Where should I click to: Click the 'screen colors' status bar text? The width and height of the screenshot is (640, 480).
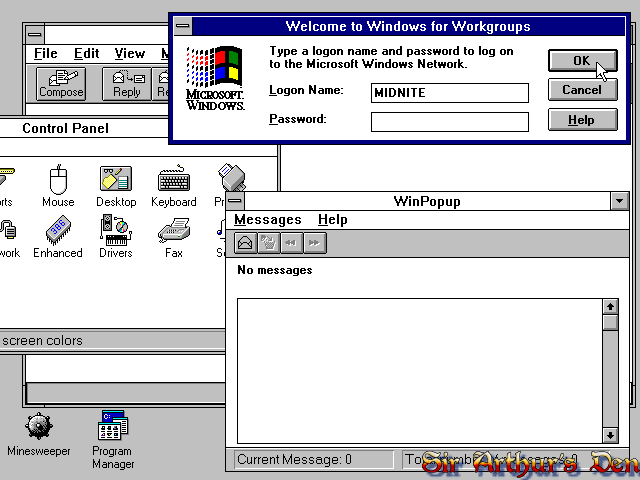tap(42, 340)
